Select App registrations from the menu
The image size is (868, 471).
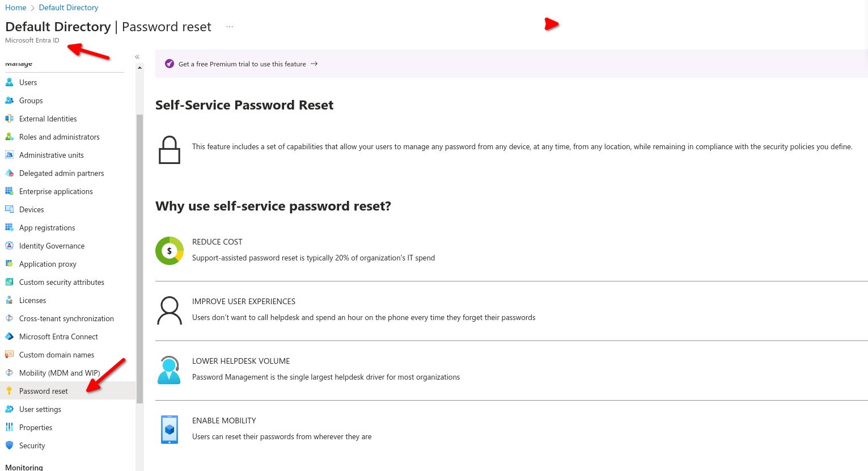point(47,228)
